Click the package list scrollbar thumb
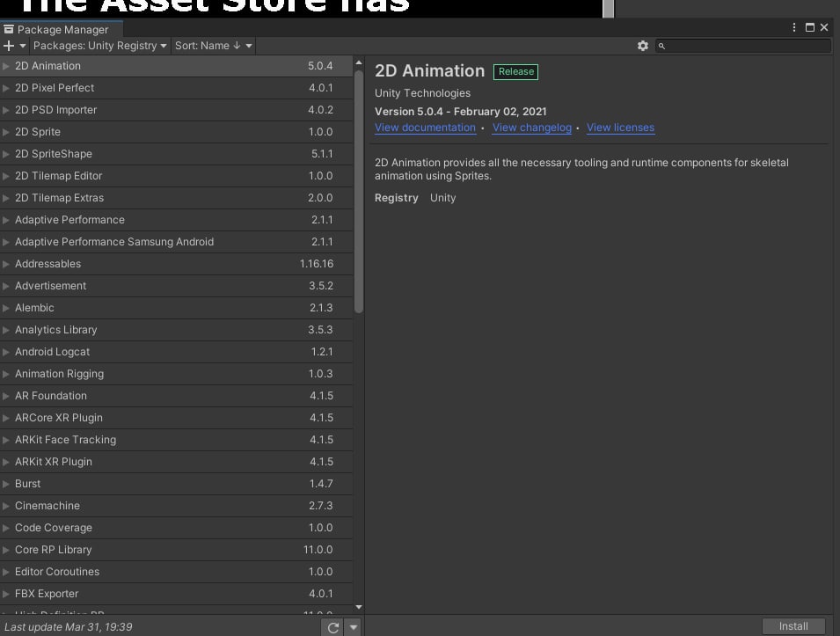The width and height of the screenshot is (840, 636). (359, 191)
